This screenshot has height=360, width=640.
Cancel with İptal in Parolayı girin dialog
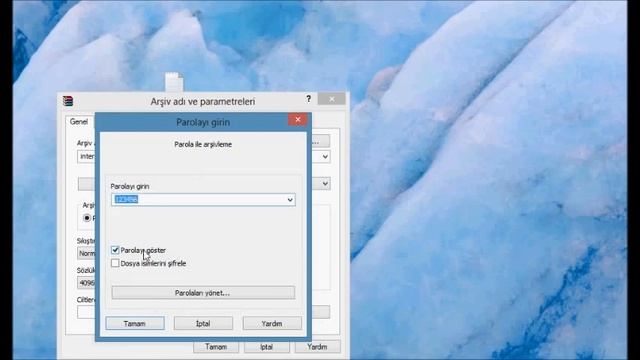203,323
